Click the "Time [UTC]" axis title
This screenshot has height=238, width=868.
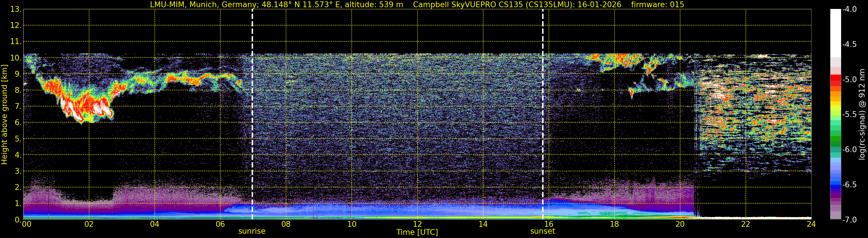[x=417, y=232]
